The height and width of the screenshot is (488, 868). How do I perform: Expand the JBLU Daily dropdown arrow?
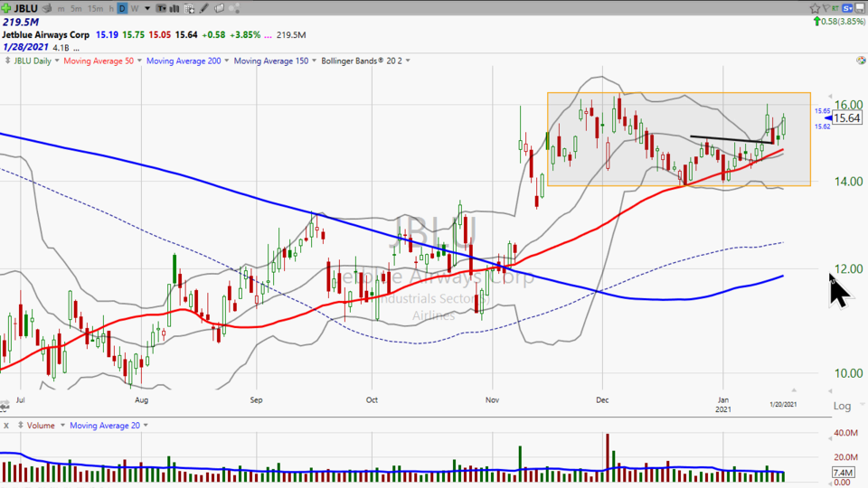click(56, 61)
